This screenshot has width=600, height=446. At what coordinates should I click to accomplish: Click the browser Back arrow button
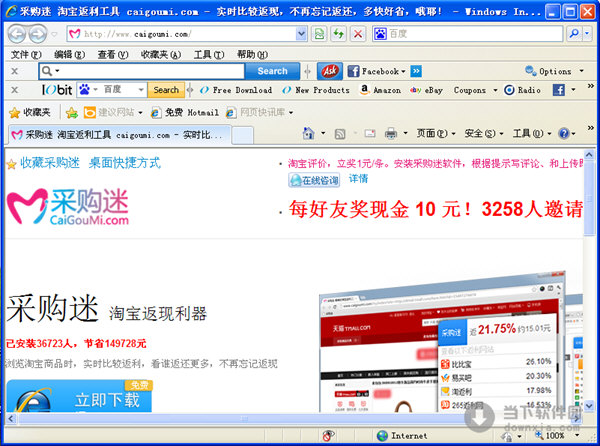click(x=17, y=34)
